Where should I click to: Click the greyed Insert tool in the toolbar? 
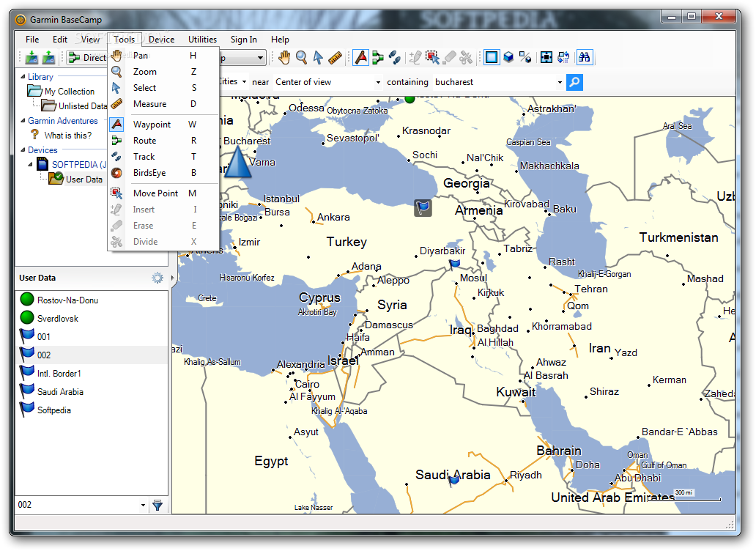tap(415, 57)
